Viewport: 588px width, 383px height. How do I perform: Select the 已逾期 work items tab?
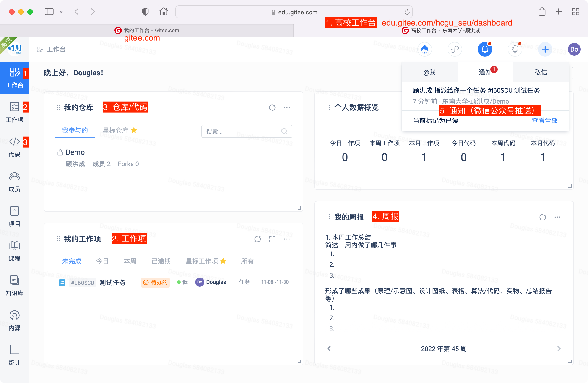[x=161, y=261]
